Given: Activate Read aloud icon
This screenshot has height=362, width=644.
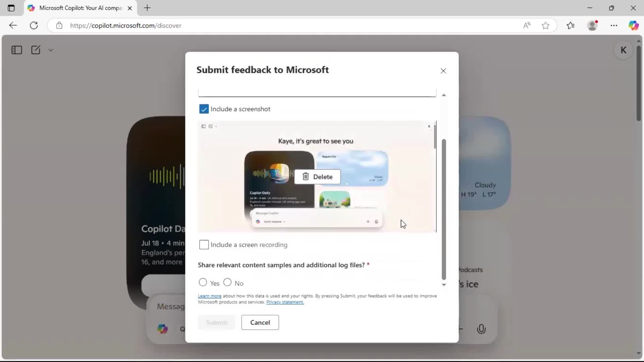Looking at the screenshot, I should pyautogui.click(x=527, y=25).
